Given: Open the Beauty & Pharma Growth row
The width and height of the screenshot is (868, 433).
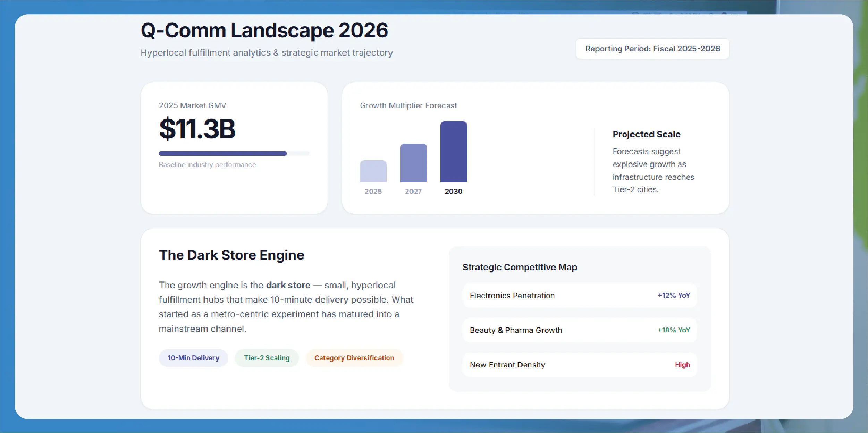Looking at the screenshot, I should pyautogui.click(x=580, y=330).
